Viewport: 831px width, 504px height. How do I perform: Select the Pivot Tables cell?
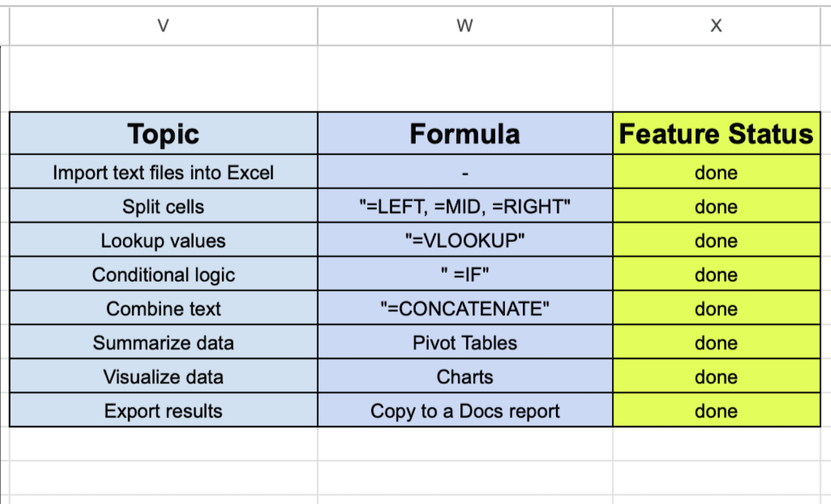click(x=464, y=342)
